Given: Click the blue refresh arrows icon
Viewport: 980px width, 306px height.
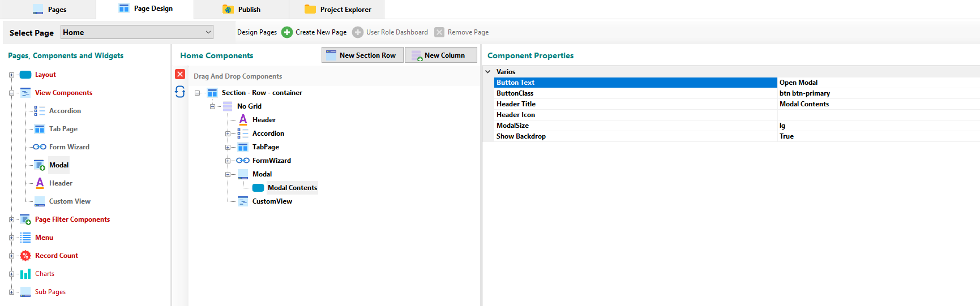Looking at the screenshot, I should (x=180, y=92).
